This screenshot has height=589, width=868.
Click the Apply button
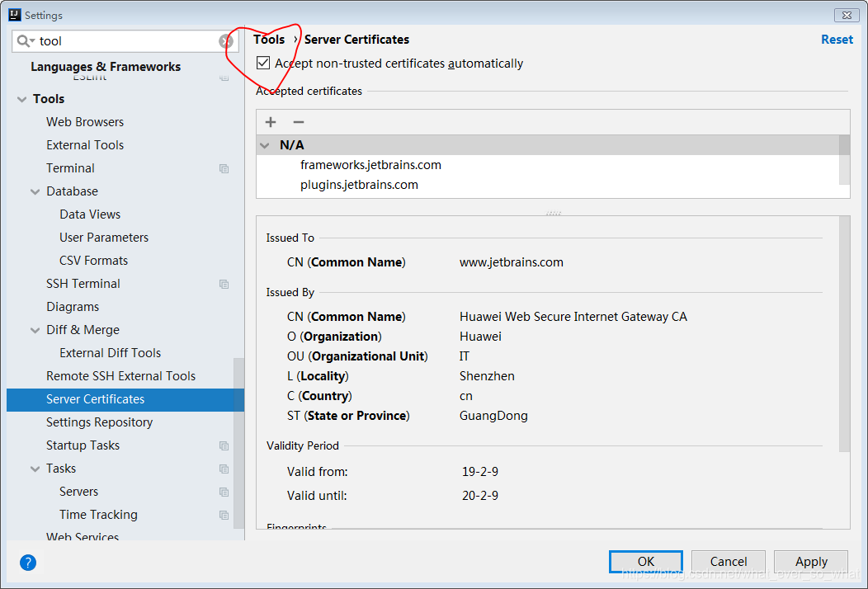(x=811, y=562)
